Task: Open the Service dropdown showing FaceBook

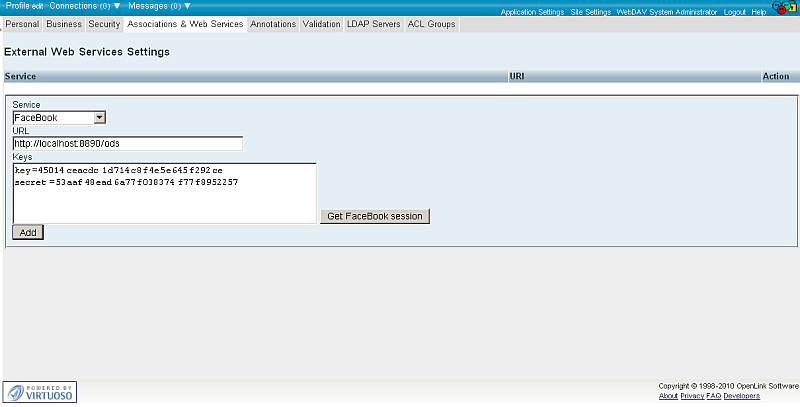Action: pyautogui.click(x=59, y=118)
